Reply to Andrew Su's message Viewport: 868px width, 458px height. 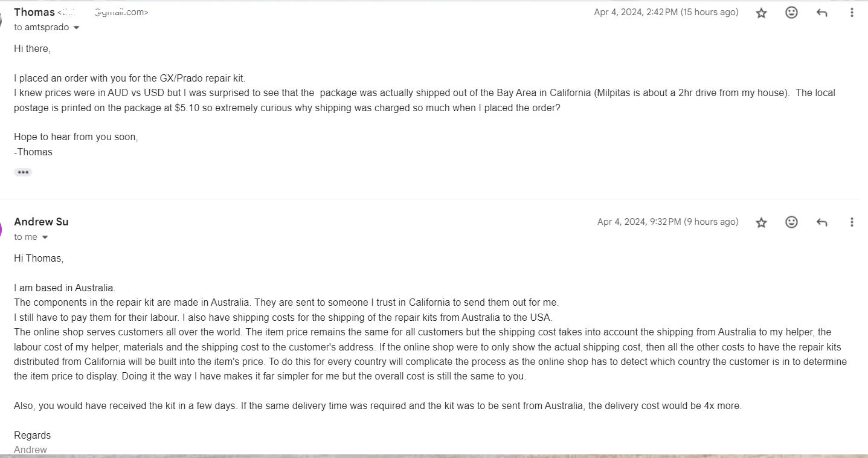(821, 222)
